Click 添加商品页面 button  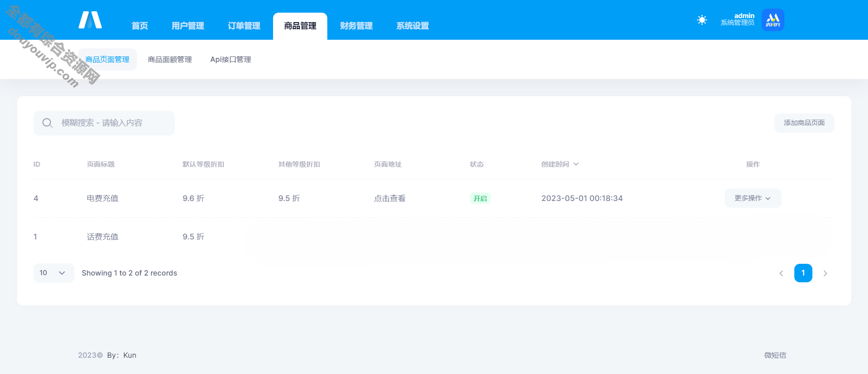804,123
